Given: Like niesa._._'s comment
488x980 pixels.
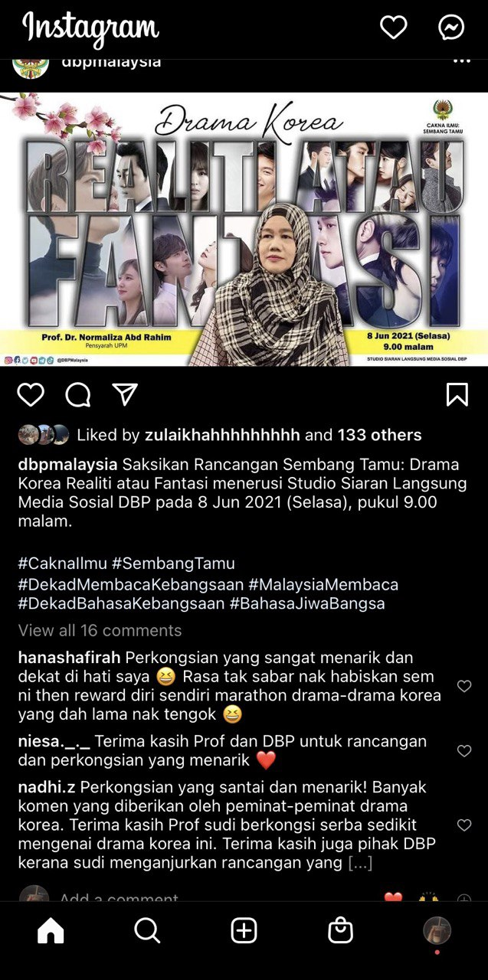Looking at the screenshot, I should tap(464, 751).
